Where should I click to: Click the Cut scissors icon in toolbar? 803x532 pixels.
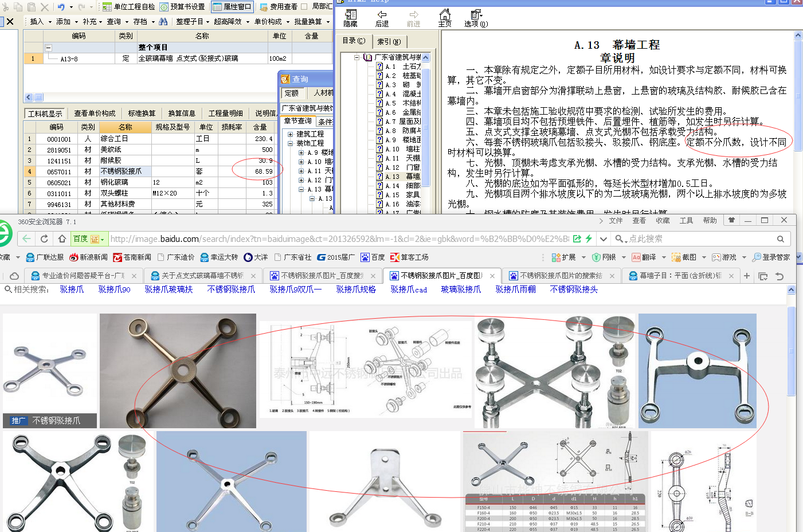pyautogui.click(x=6, y=7)
